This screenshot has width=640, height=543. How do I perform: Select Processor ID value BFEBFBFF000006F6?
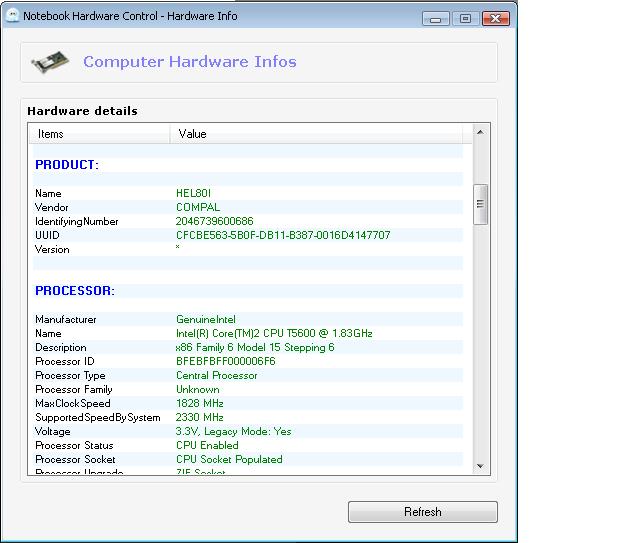[226, 361]
